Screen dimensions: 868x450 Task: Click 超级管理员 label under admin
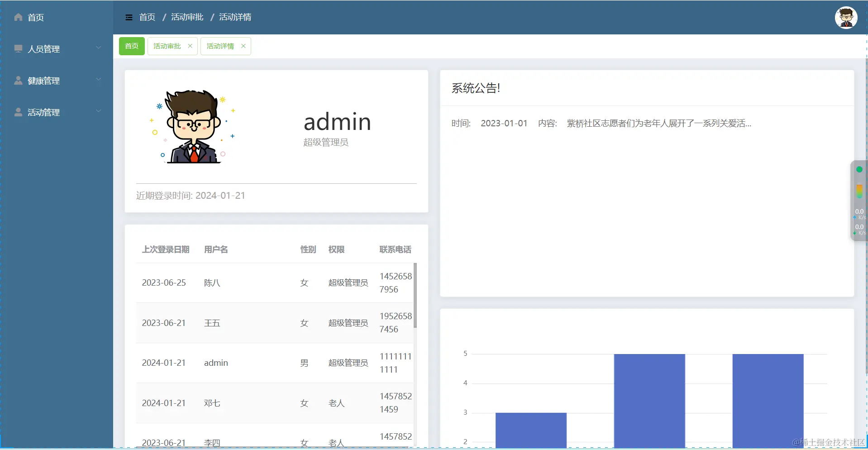(326, 142)
